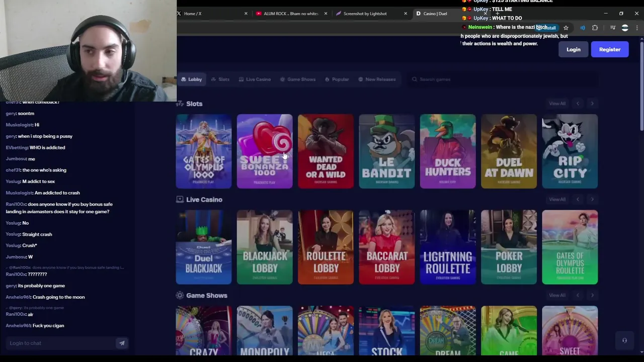Open RIP City slot game
This screenshot has width=644, height=362.
pyautogui.click(x=570, y=151)
